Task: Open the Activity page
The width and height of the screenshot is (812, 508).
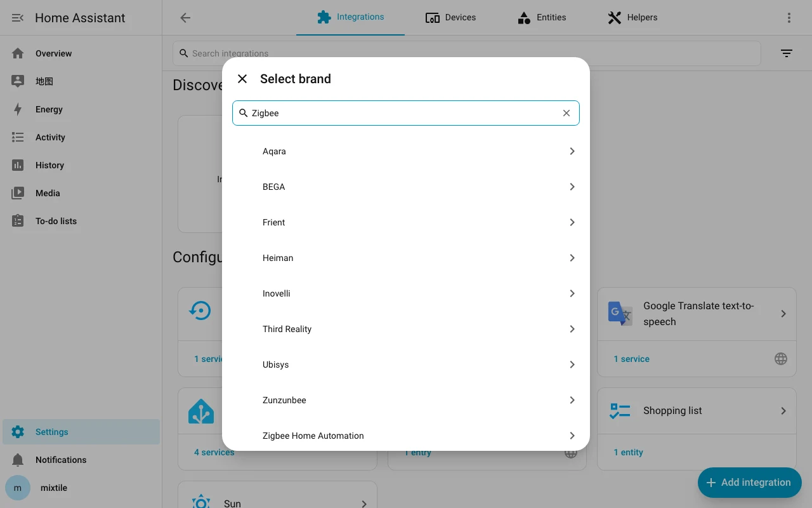Action: (x=81, y=137)
